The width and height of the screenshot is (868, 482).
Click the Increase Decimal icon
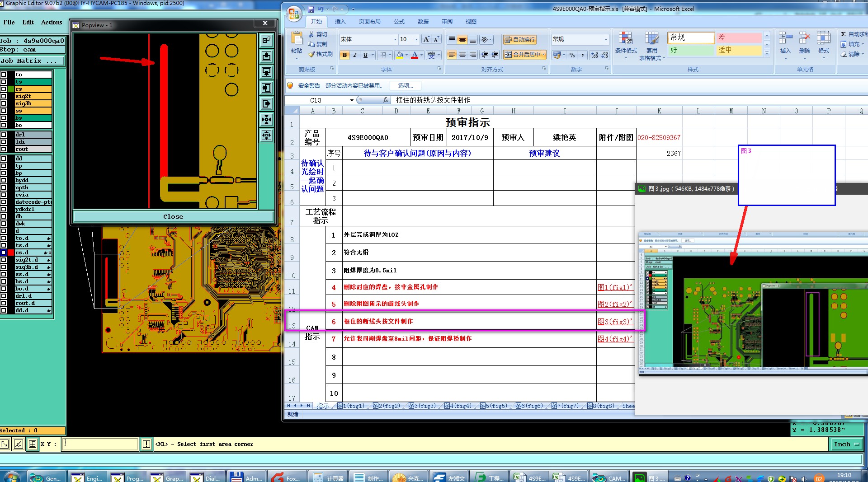coord(594,55)
